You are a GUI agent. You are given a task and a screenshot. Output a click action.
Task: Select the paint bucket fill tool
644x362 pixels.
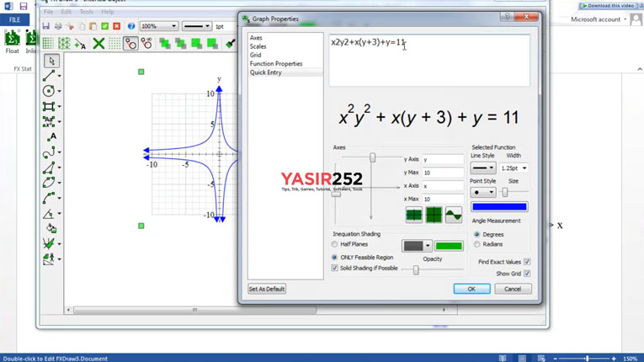(x=51, y=228)
